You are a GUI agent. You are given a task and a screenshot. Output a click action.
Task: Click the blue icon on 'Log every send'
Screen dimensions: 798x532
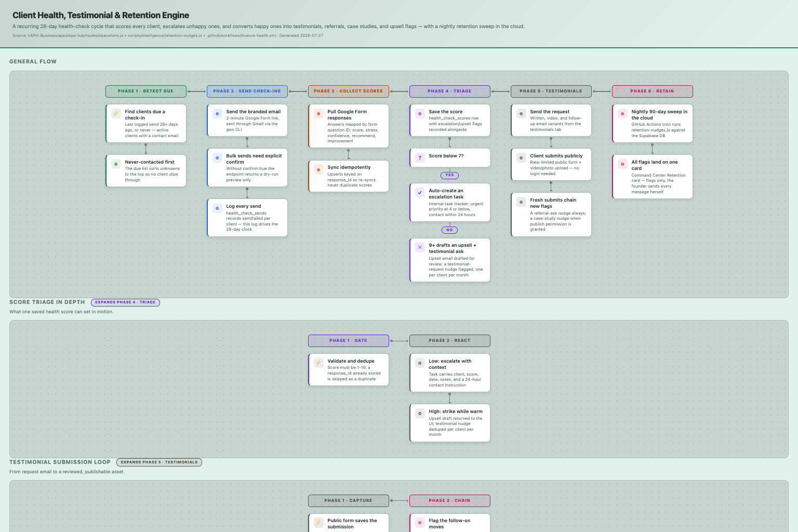217,208
